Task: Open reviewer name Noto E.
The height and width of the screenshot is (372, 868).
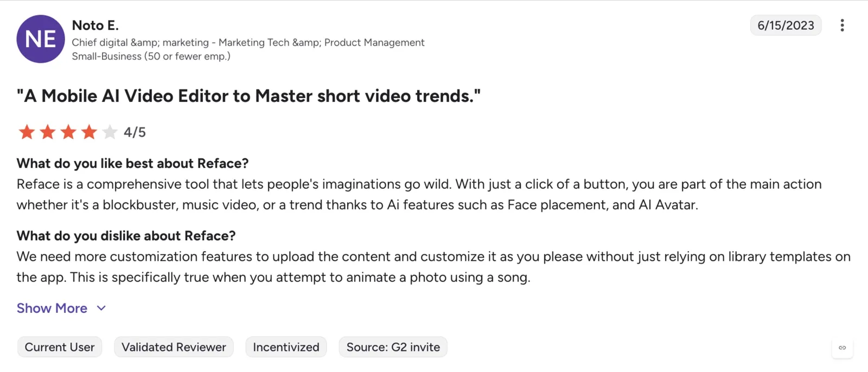Action: pyautogui.click(x=95, y=25)
